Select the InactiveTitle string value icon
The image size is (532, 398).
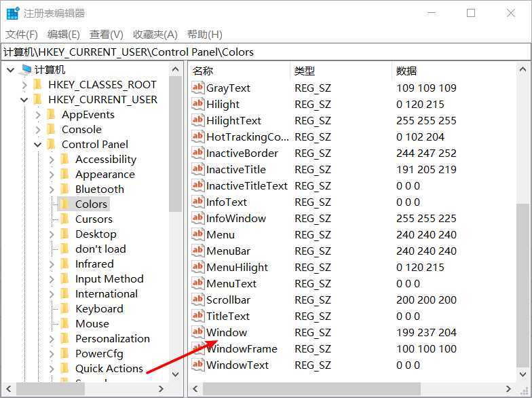tap(198, 169)
